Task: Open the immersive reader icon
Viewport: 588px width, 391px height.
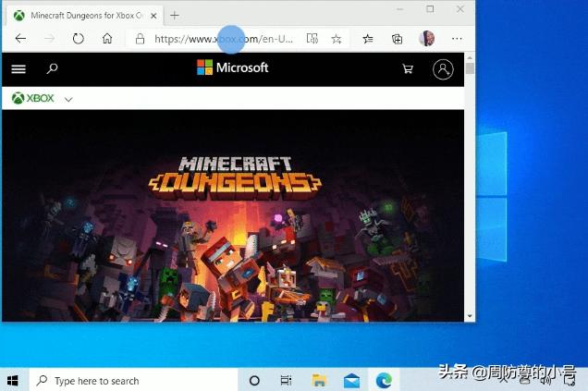Action: (x=312, y=38)
